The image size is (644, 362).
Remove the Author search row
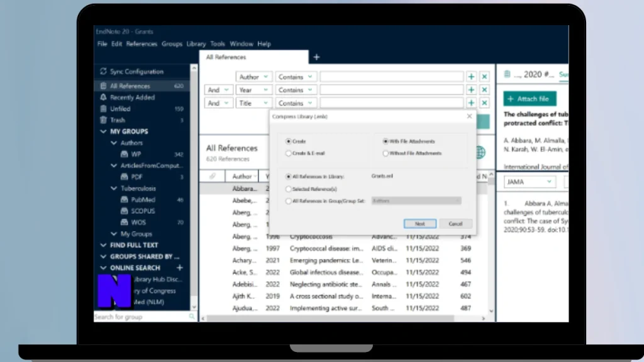(485, 77)
